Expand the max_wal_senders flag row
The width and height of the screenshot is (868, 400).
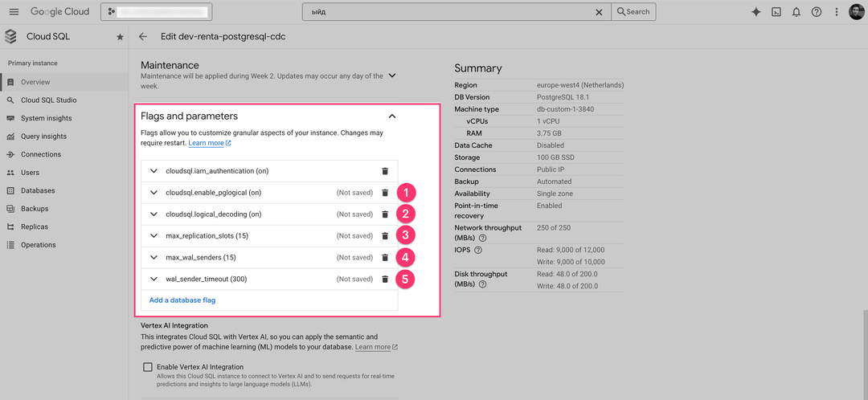point(154,258)
